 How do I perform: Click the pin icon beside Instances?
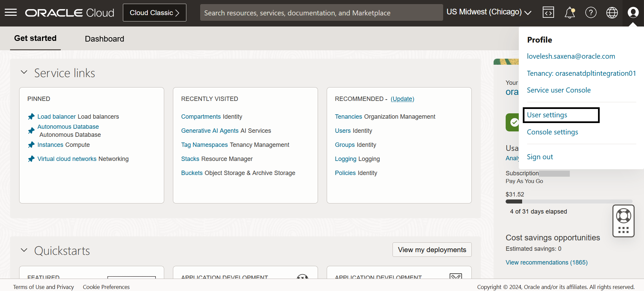(x=31, y=145)
